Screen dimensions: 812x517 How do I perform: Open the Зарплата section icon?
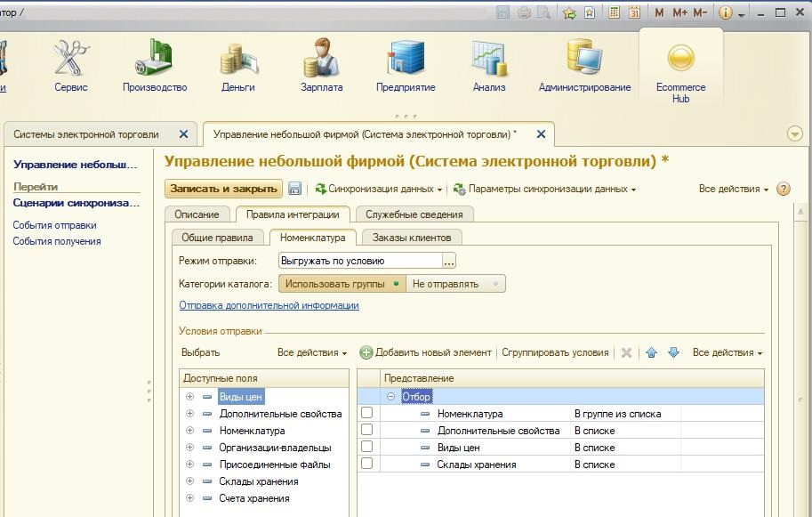(x=321, y=59)
